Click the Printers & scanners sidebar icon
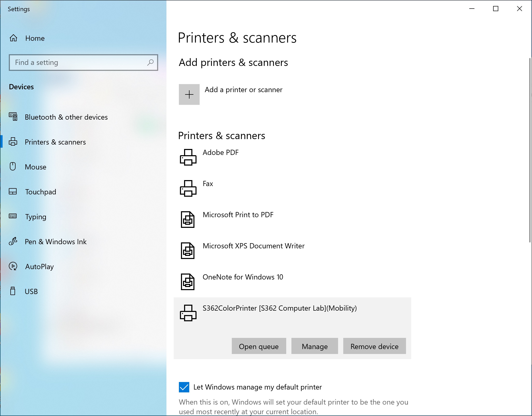 [x=13, y=142]
